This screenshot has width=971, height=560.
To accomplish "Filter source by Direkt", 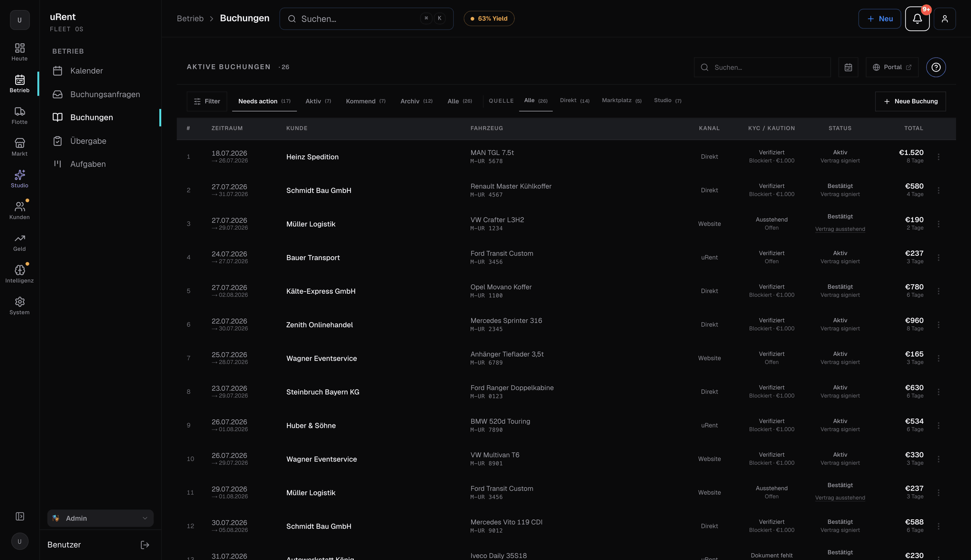I will click(x=575, y=100).
